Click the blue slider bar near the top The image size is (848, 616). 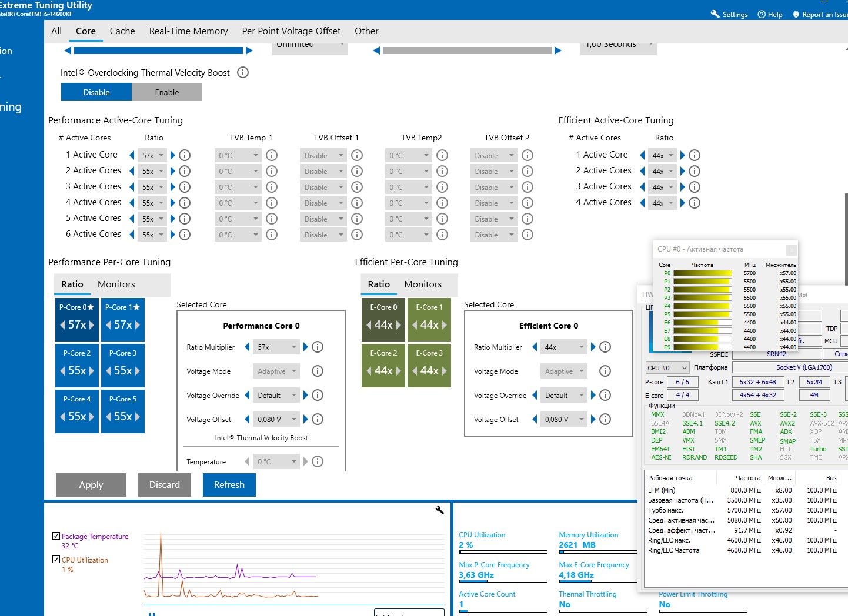point(158,51)
